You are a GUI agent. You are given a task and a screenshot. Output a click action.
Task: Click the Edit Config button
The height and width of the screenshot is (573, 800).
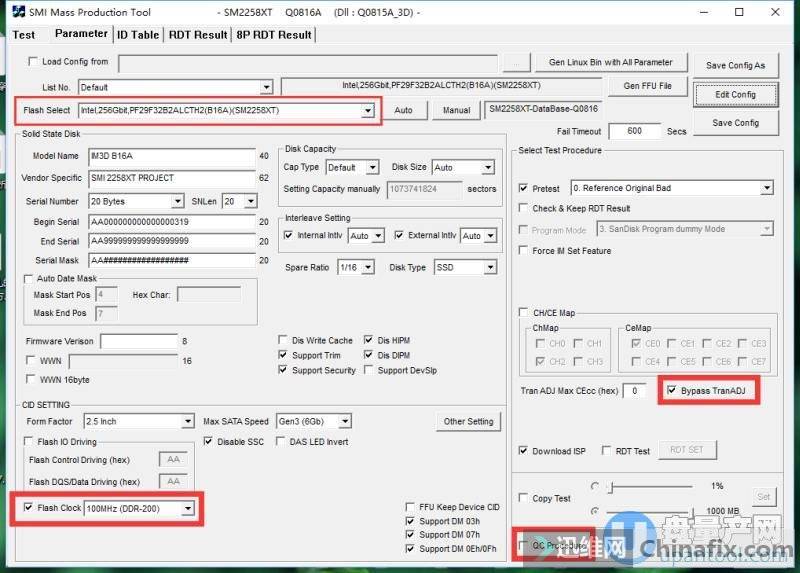735,94
